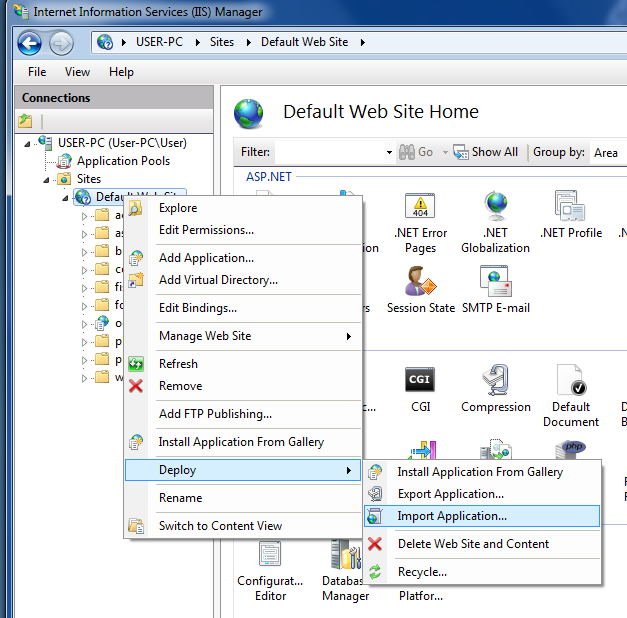
Task: Open the .NET Profile icon
Action: click(x=570, y=209)
